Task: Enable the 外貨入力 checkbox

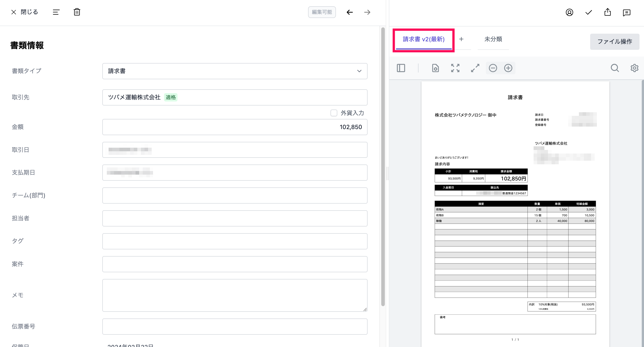Action: 334,113
